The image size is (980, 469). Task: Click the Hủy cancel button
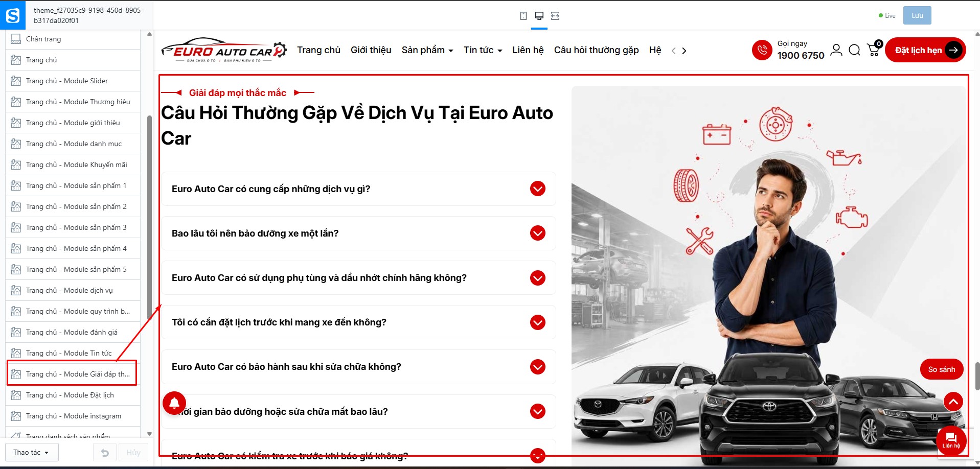[x=133, y=453]
